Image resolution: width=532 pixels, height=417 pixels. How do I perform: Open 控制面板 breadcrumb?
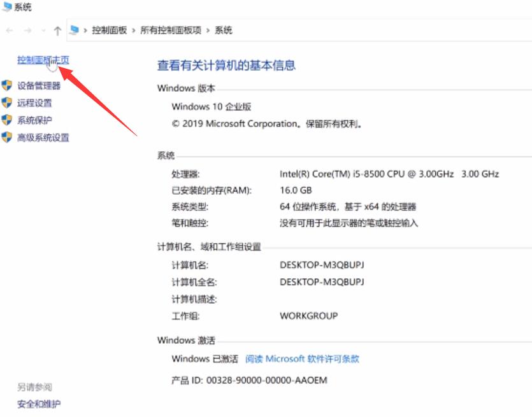(x=109, y=31)
